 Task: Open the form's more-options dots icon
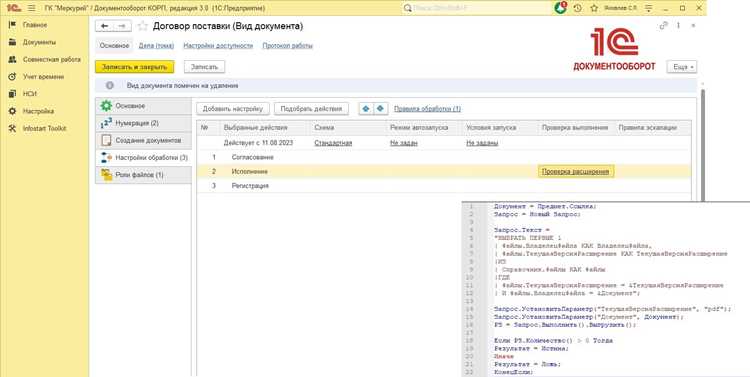click(x=678, y=26)
